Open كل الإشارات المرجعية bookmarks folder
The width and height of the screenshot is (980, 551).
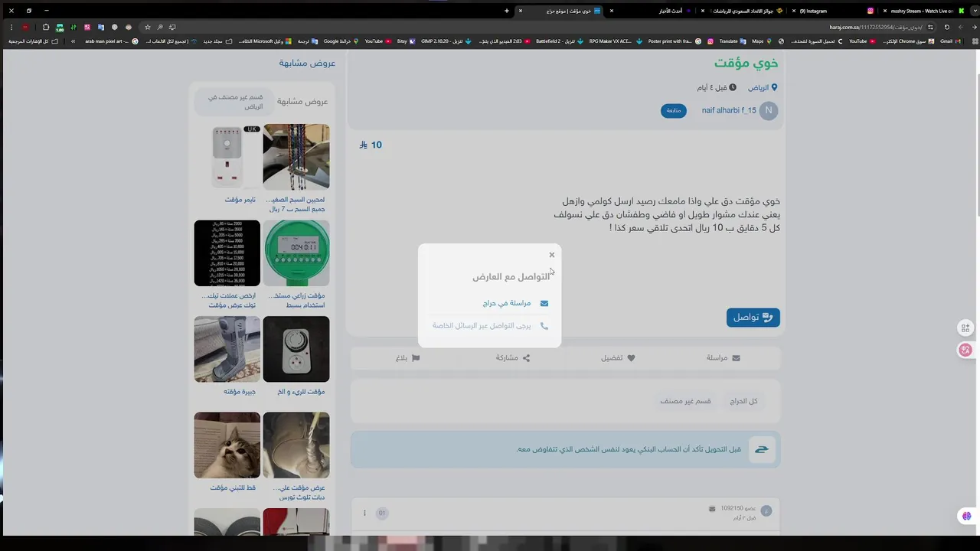tap(33, 41)
